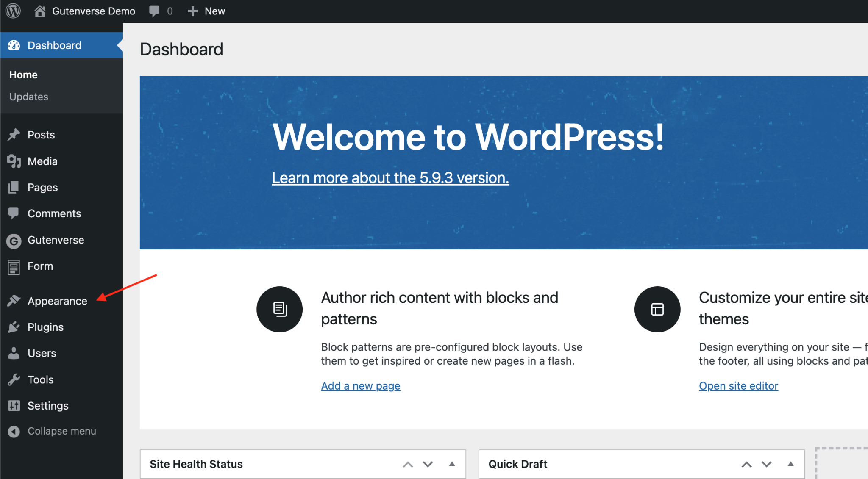Toggle the Quick Draft panel closed
Image resolution: width=868 pixels, height=479 pixels.
click(791, 464)
